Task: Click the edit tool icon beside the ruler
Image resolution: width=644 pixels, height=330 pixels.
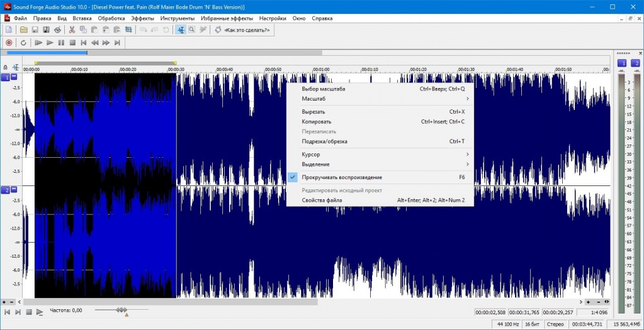Action: tap(16, 67)
